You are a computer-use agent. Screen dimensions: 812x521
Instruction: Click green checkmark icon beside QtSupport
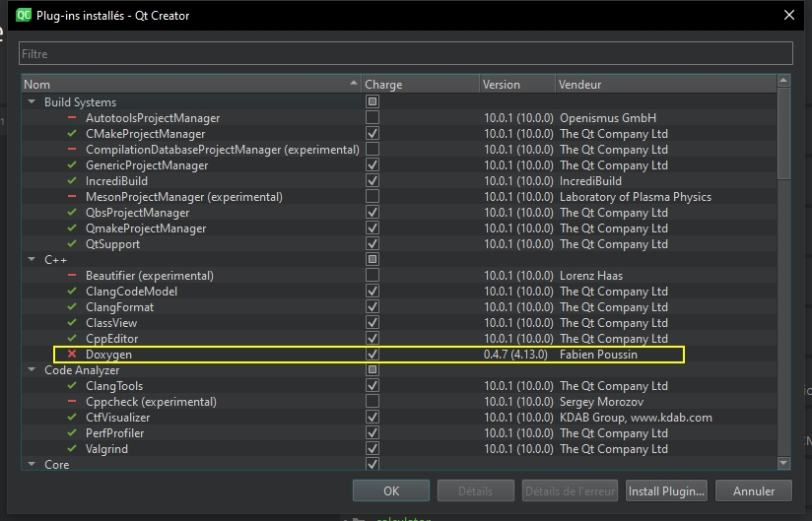pyautogui.click(x=72, y=243)
